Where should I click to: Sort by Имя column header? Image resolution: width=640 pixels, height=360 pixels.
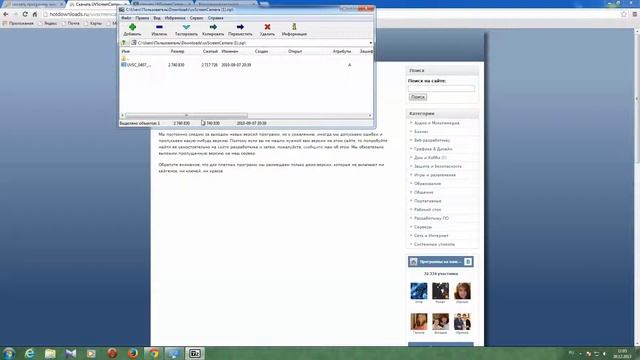[x=126, y=51]
